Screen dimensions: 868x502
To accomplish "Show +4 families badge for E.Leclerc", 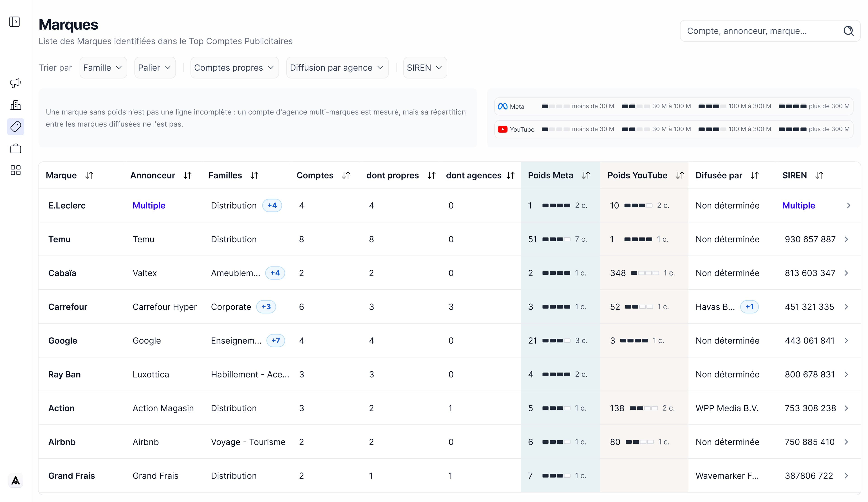I will [272, 205].
